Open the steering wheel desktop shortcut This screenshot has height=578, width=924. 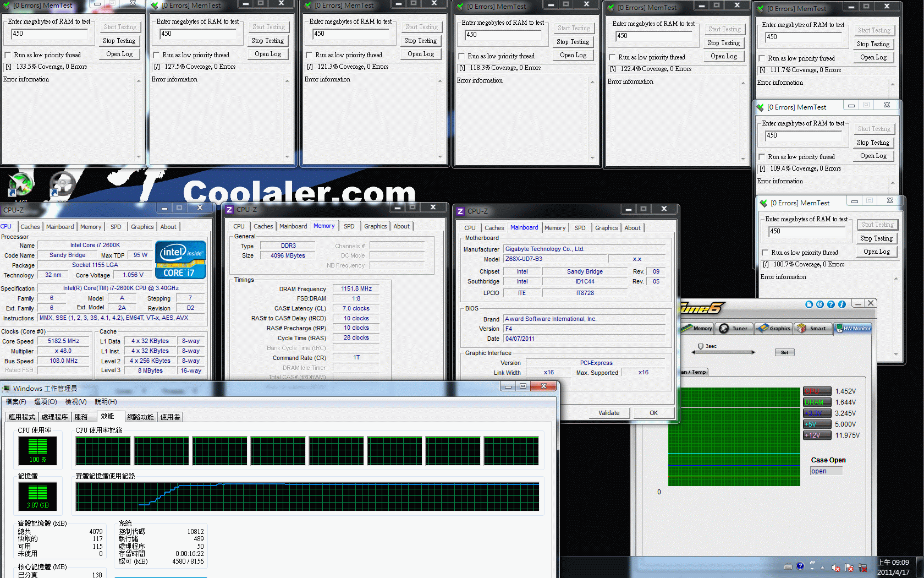coord(62,185)
